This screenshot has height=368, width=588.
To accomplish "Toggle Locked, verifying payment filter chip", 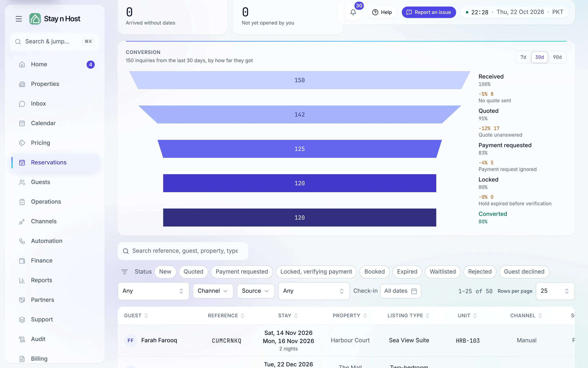I will (316, 272).
